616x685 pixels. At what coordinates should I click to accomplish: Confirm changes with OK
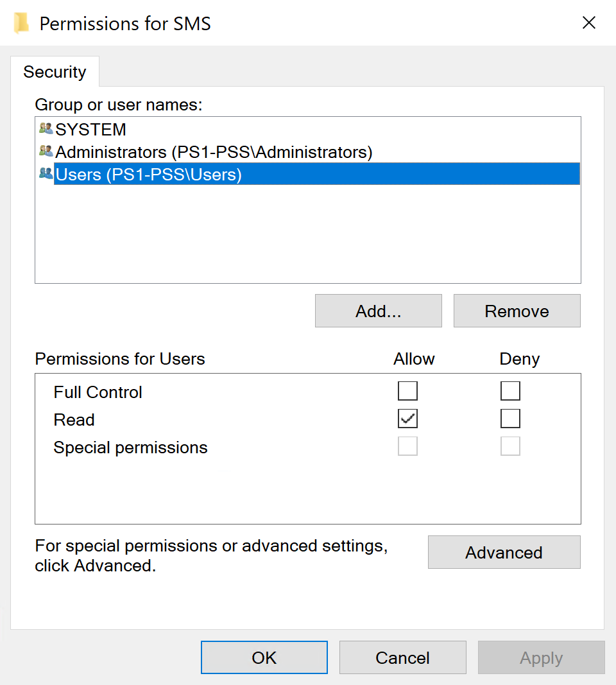[x=264, y=657]
